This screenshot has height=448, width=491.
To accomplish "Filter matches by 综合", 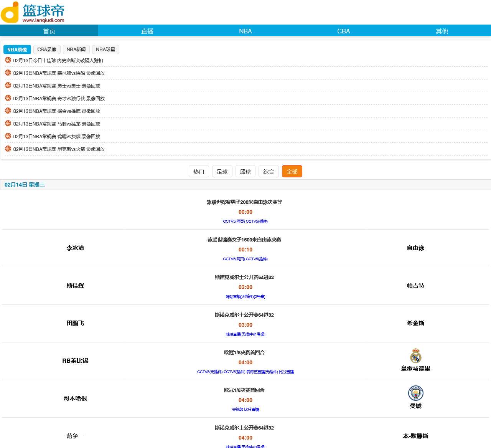I will [x=269, y=171].
